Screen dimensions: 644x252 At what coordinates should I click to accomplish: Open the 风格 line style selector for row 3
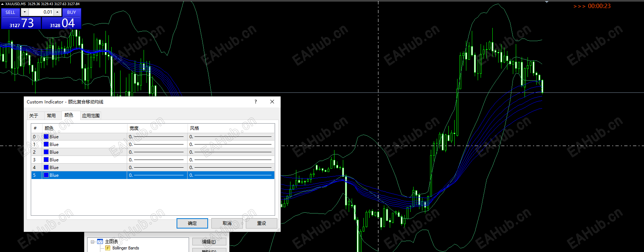(x=231, y=160)
